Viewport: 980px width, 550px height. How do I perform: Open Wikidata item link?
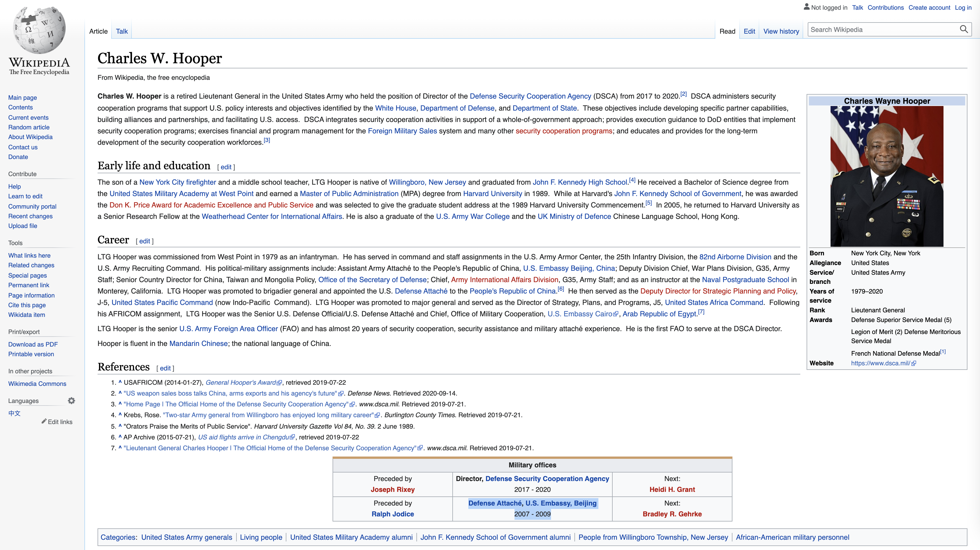pyautogui.click(x=27, y=315)
